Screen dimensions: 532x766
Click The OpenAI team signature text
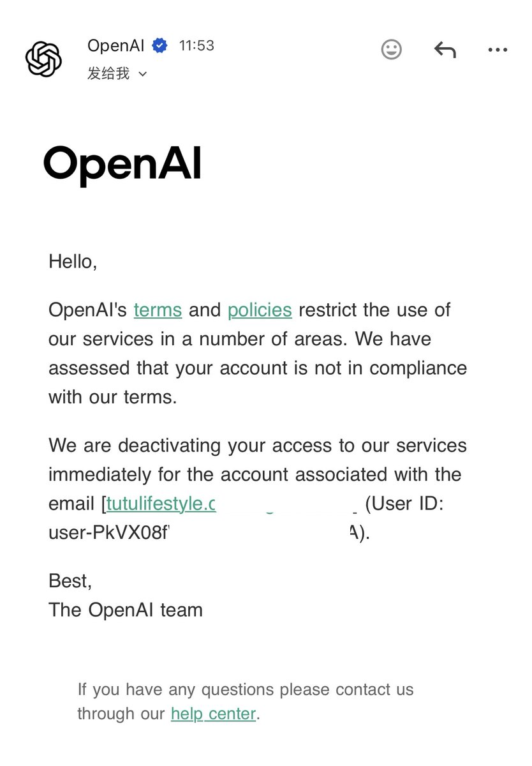[x=126, y=610]
